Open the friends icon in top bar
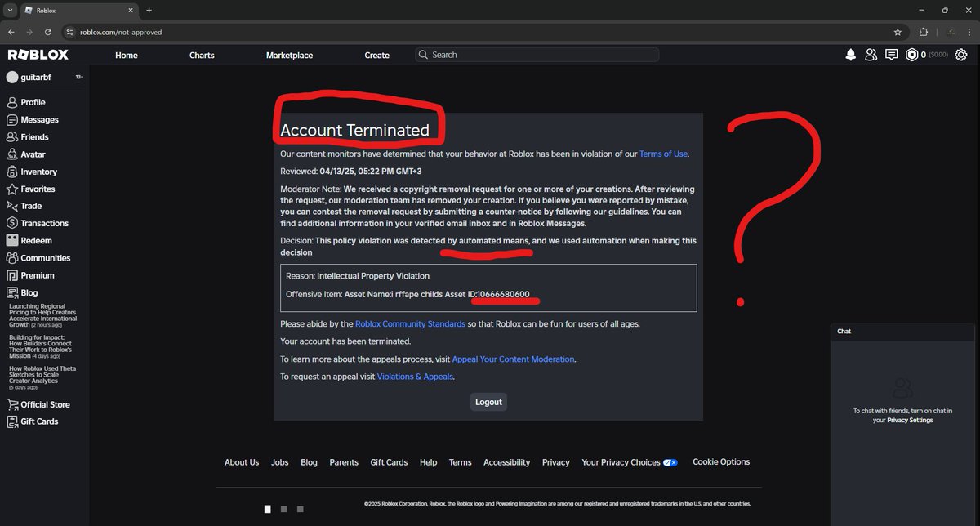This screenshot has height=526, width=980. (871, 54)
